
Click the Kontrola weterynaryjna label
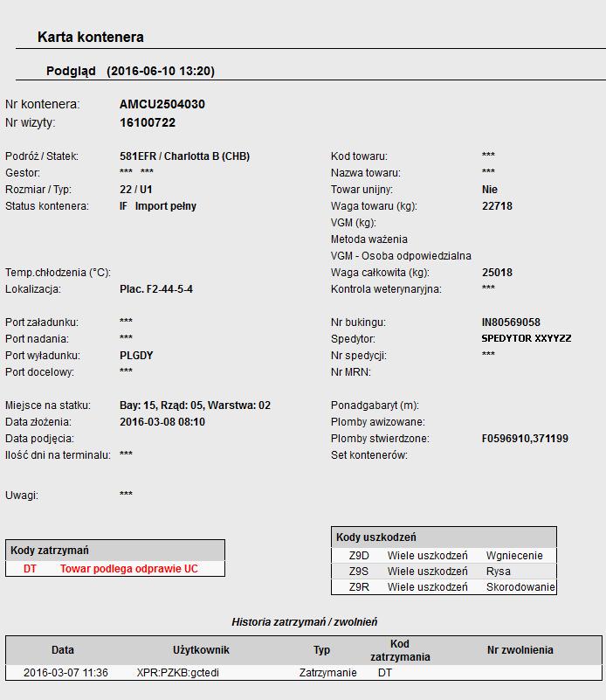click(x=386, y=289)
